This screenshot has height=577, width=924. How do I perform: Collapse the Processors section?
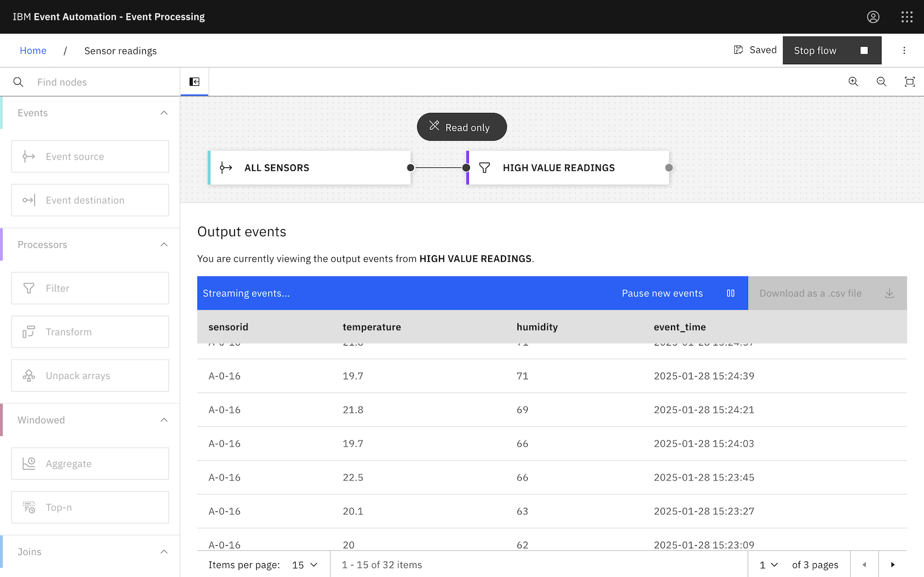tap(164, 245)
